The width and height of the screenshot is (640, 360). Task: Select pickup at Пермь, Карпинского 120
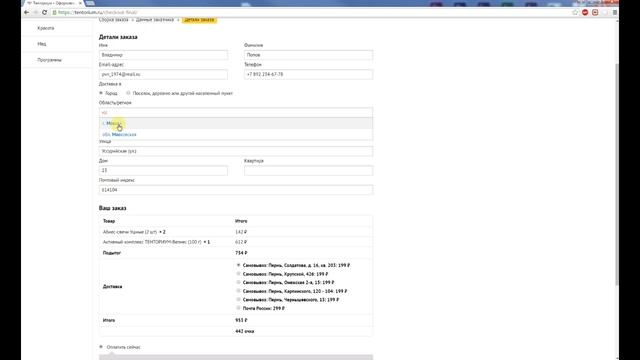238,291
